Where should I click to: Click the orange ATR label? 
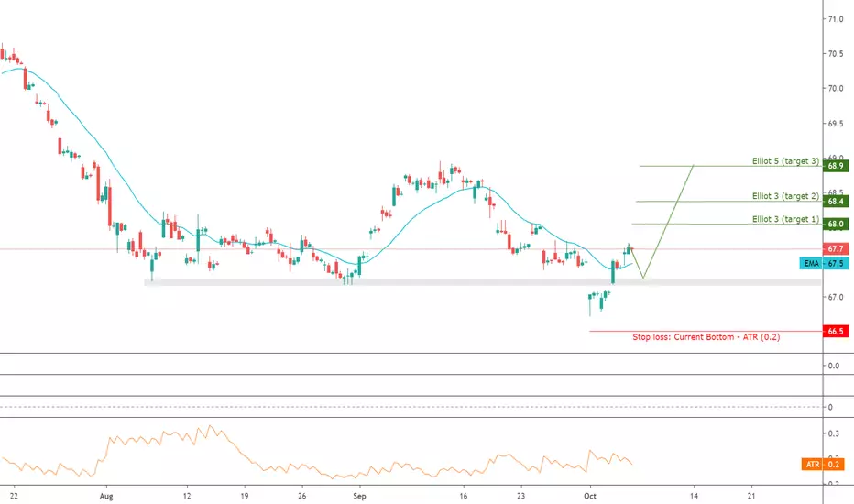coord(813,465)
